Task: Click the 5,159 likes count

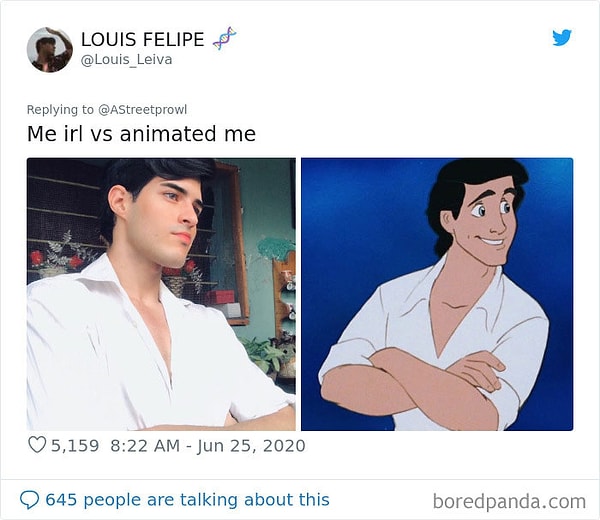Action: tap(76, 446)
